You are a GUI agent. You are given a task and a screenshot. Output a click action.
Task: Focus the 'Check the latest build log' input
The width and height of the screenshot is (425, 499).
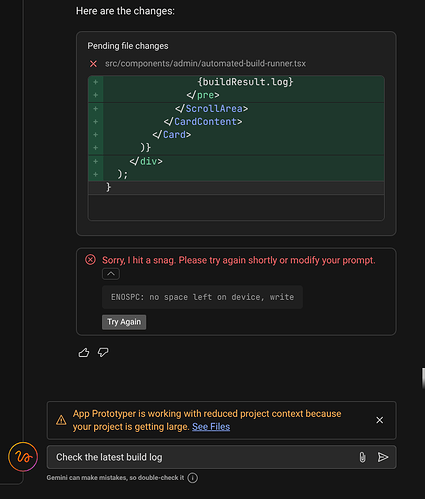[203, 457]
